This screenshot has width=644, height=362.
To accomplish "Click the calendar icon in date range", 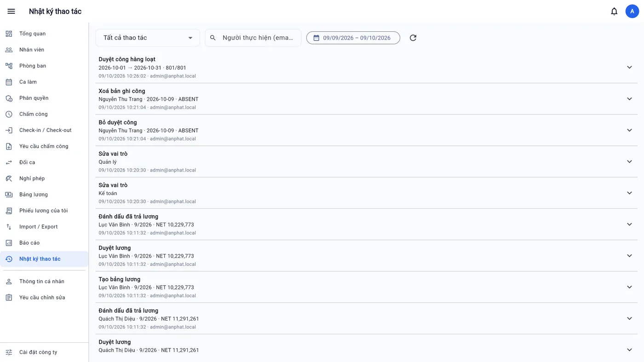I will tap(316, 38).
